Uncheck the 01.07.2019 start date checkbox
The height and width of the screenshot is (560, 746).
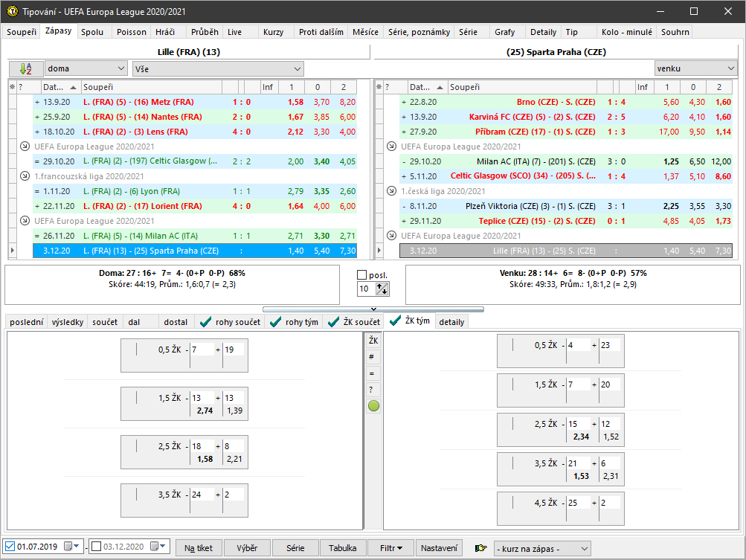pyautogui.click(x=10, y=546)
